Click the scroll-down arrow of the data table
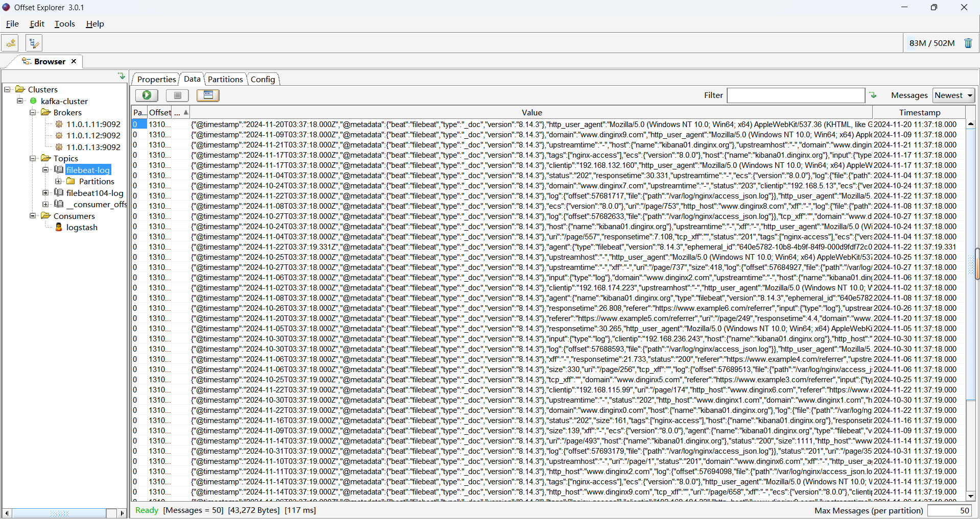This screenshot has width=980, height=519. pyautogui.click(x=971, y=496)
